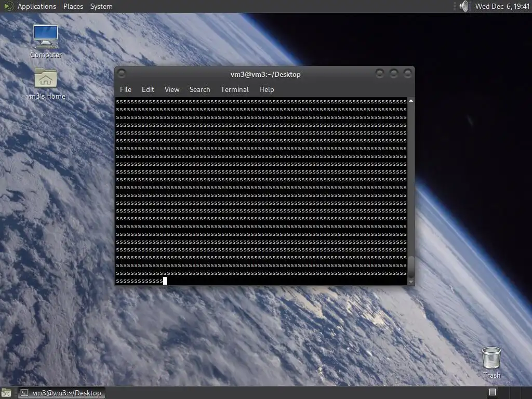This screenshot has height=399, width=532.
Task: Maximize the terminal window
Action: [x=394, y=73]
